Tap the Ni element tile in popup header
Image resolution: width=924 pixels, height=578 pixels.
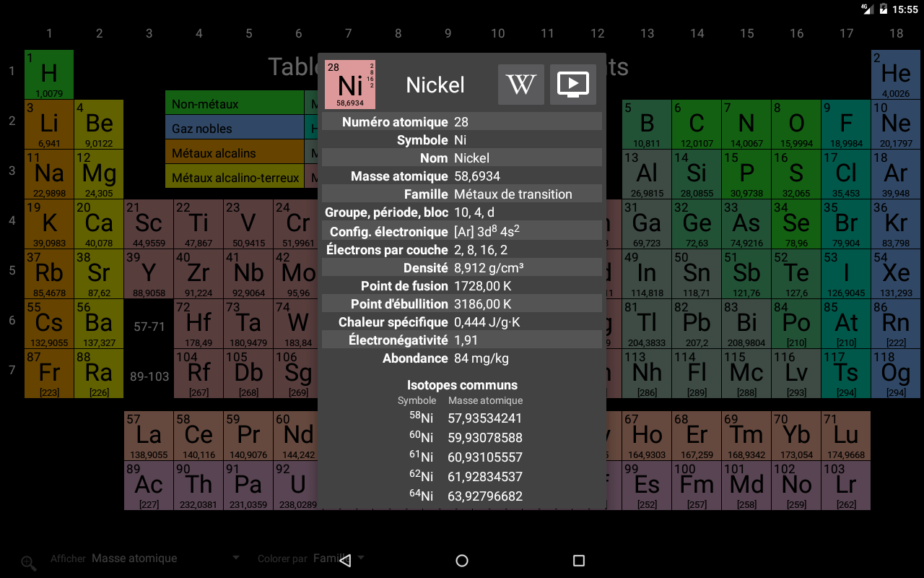(x=350, y=85)
